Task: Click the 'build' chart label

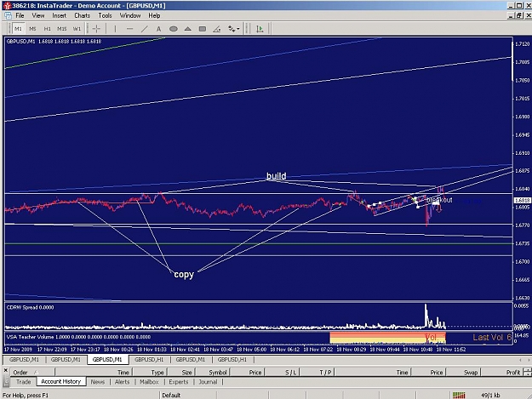Action: tap(276, 175)
